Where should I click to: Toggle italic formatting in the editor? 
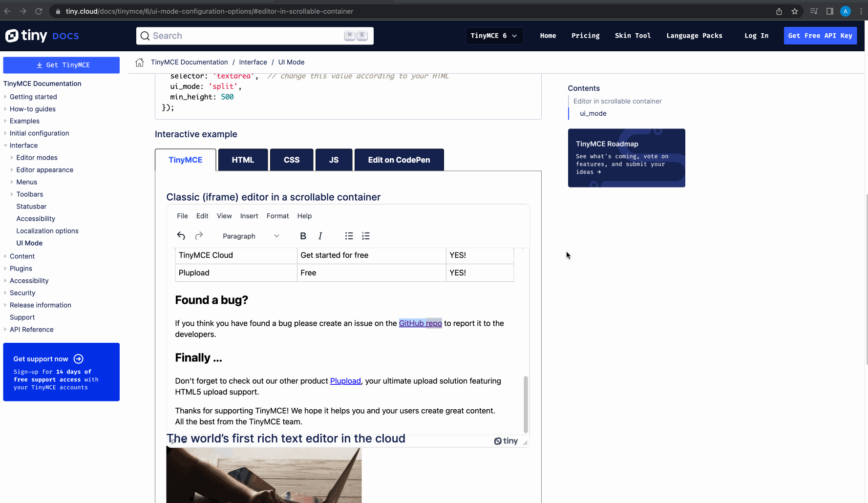(320, 235)
